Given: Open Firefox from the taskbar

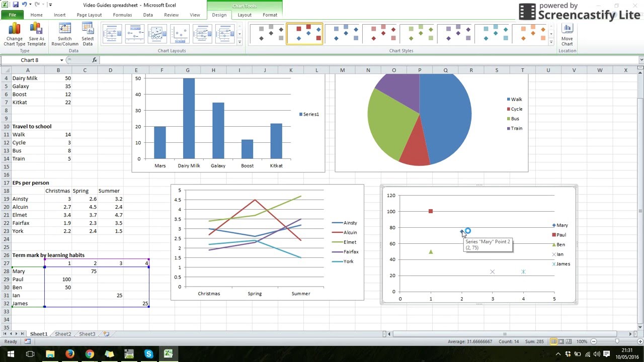Looking at the screenshot, I should pos(69,354).
